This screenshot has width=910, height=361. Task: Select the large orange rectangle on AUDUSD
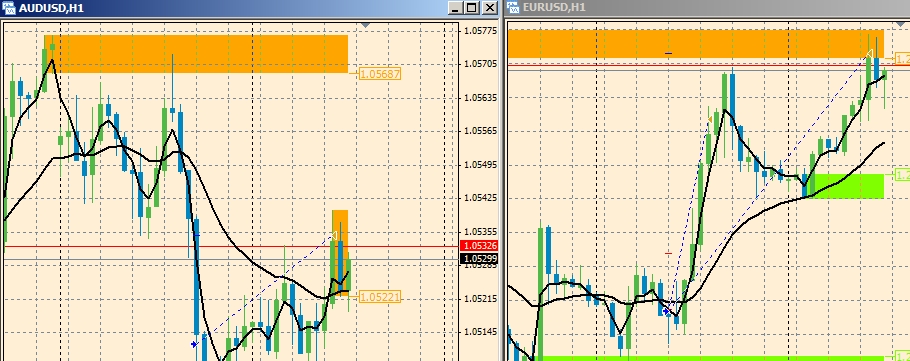pos(196,54)
